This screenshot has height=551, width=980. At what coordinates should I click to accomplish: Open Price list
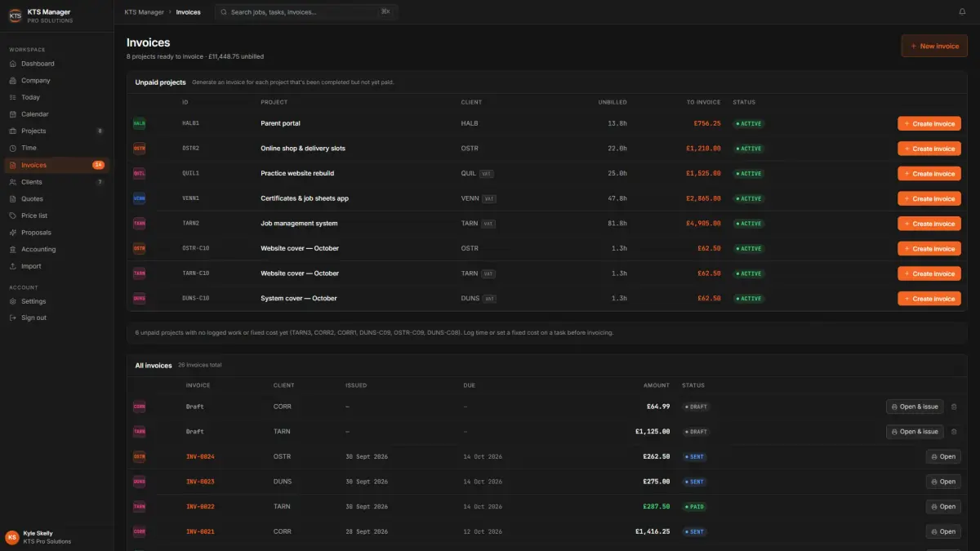coord(56,216)
